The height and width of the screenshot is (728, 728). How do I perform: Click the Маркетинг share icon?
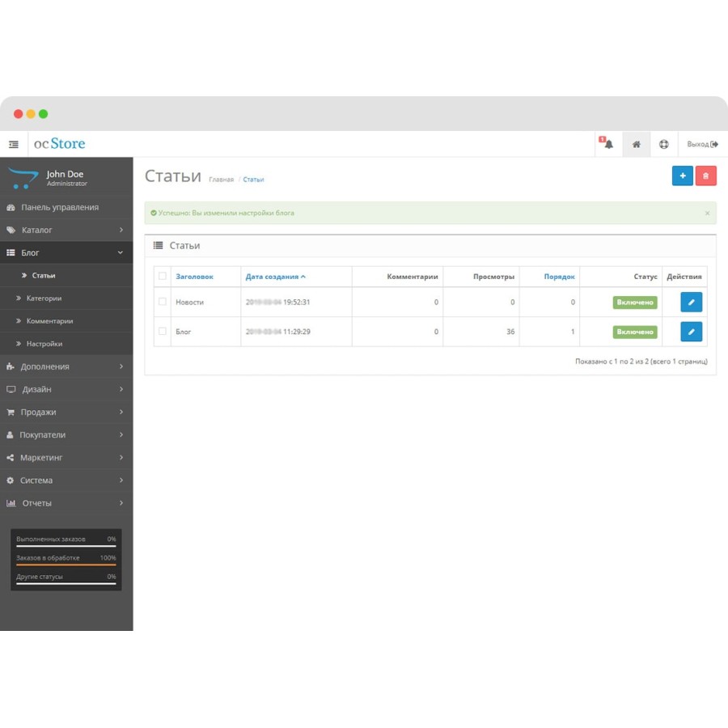tap(11, 458)
